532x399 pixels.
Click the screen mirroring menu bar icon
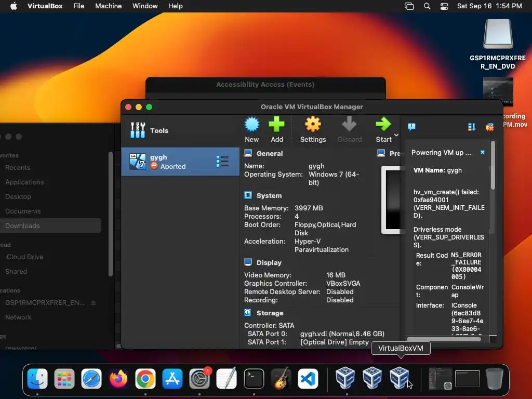coord(409,6)
